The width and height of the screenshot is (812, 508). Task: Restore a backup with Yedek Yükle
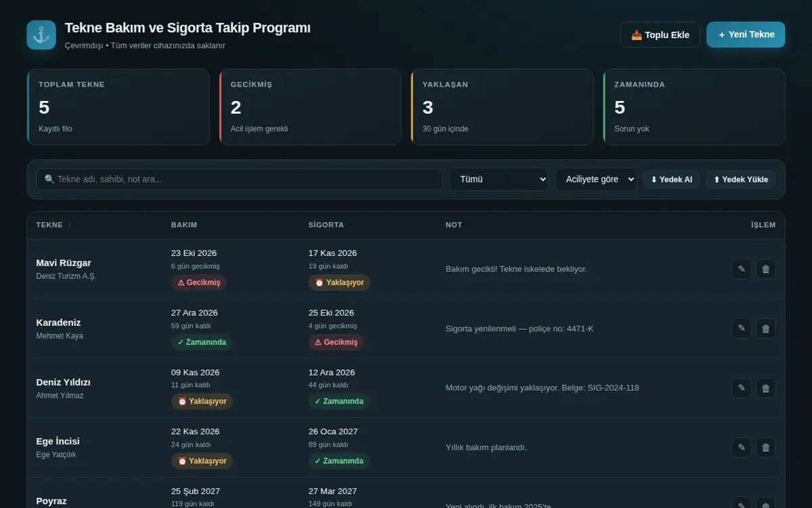point(741,179)
